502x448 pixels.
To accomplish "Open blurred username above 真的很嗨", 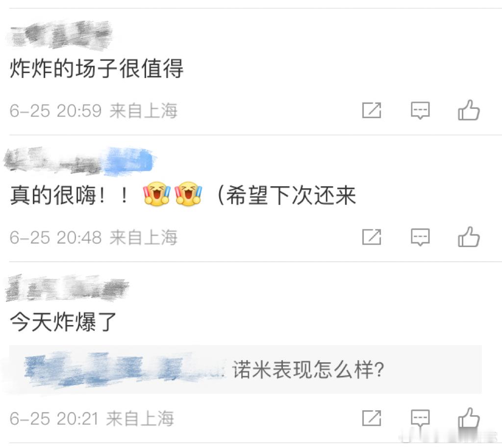I will pyautogui.click(x=79, y=161).
